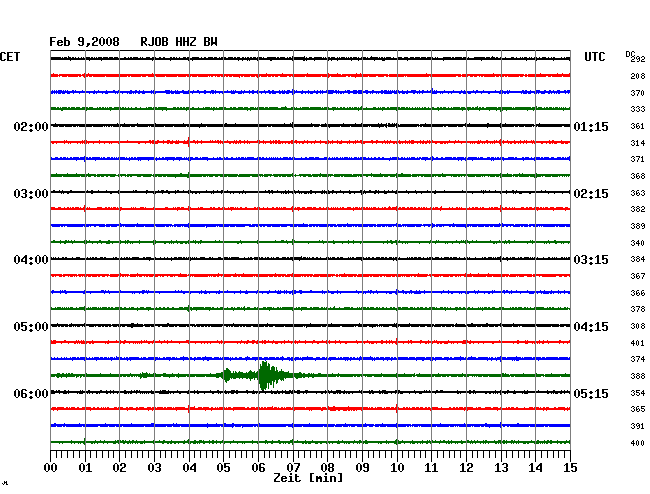Click the 'CET' timezone label
This screenshot has height=494, width=650.
point(10,57)
